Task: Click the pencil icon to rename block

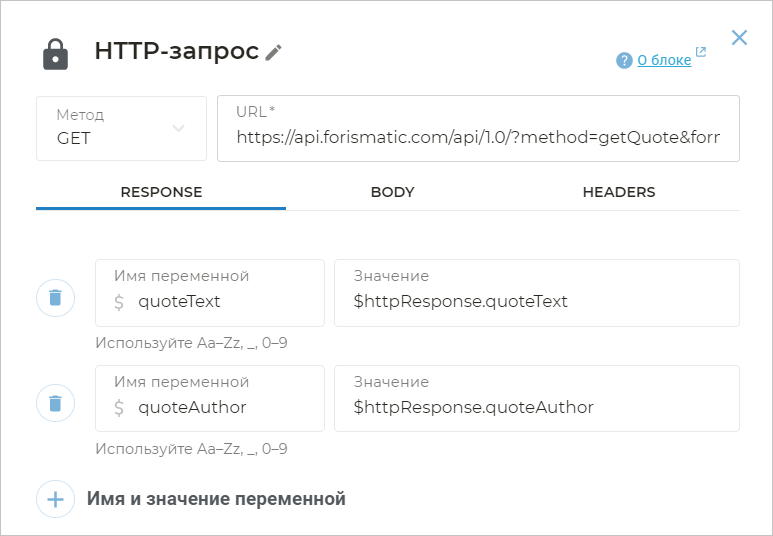Action: coord(274,53)
